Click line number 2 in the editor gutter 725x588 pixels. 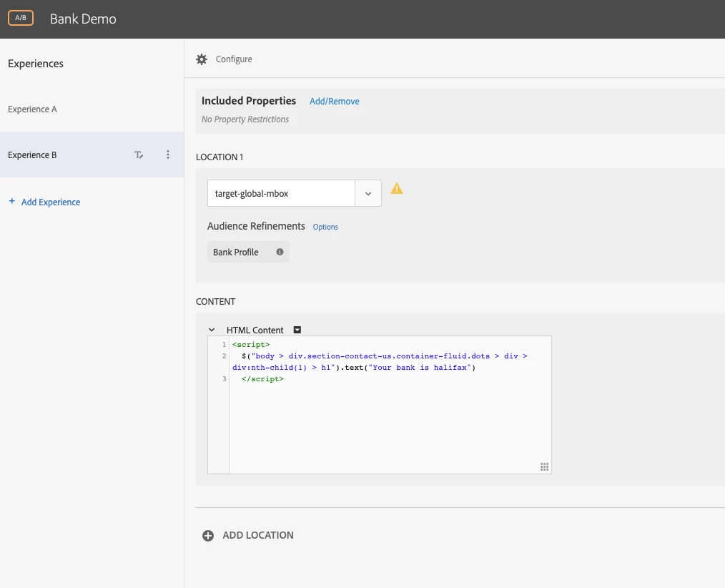point(225,356)
